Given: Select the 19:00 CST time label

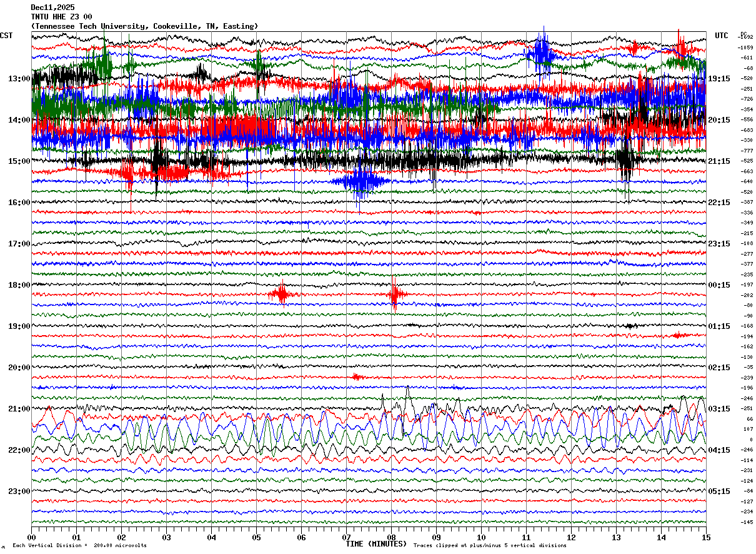Looking at the screenshot, I should click(x=19, y=326).
